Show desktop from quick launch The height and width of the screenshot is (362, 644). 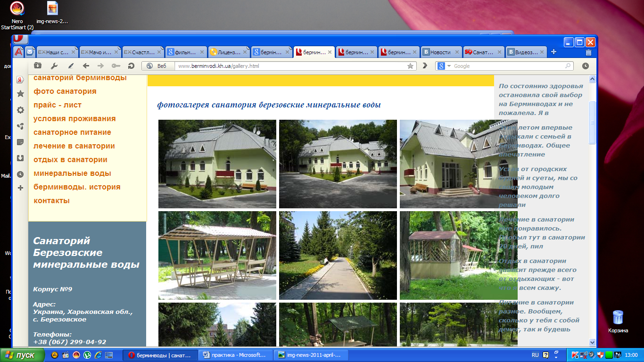click(109, 355)
